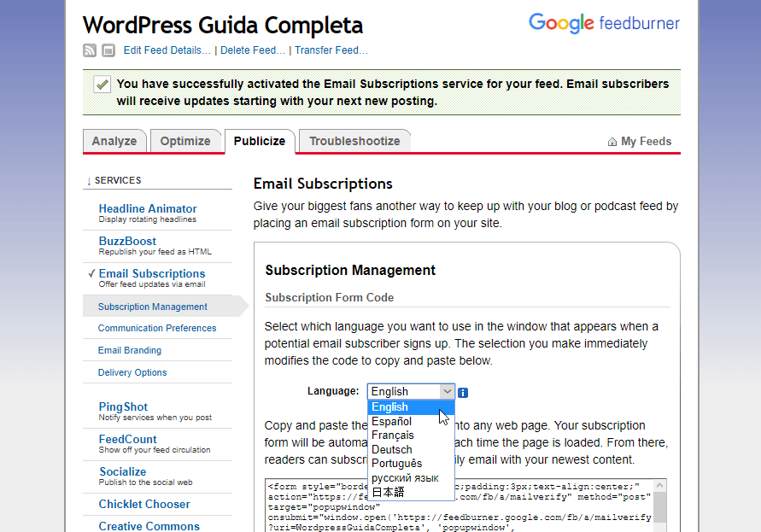
Task: Open the Troubleshootize tab
Action: [354, 141]
